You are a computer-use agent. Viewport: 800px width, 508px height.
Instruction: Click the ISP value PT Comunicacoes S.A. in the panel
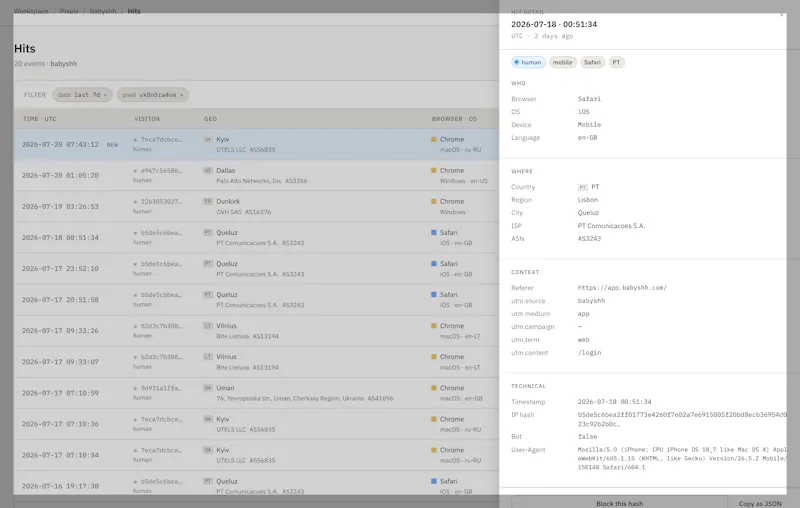coord(611,226)
